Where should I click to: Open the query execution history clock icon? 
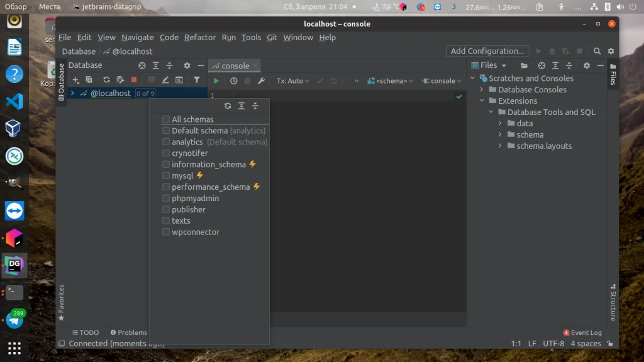pos(233,80)
